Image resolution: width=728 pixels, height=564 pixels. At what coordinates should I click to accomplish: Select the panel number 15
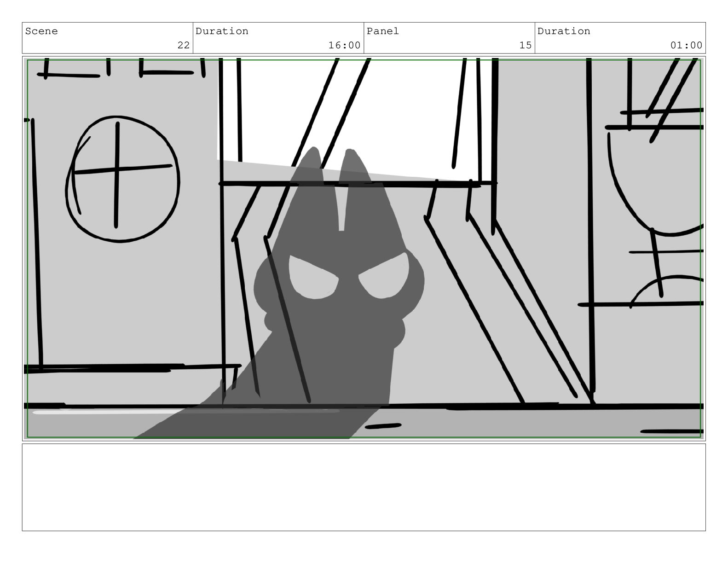526,45
